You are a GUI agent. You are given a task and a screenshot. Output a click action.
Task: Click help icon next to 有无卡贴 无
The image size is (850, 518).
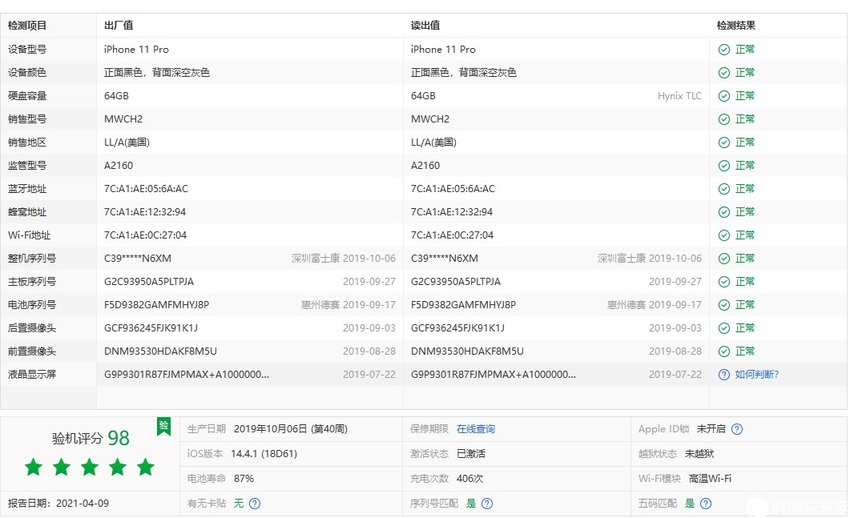255,503
